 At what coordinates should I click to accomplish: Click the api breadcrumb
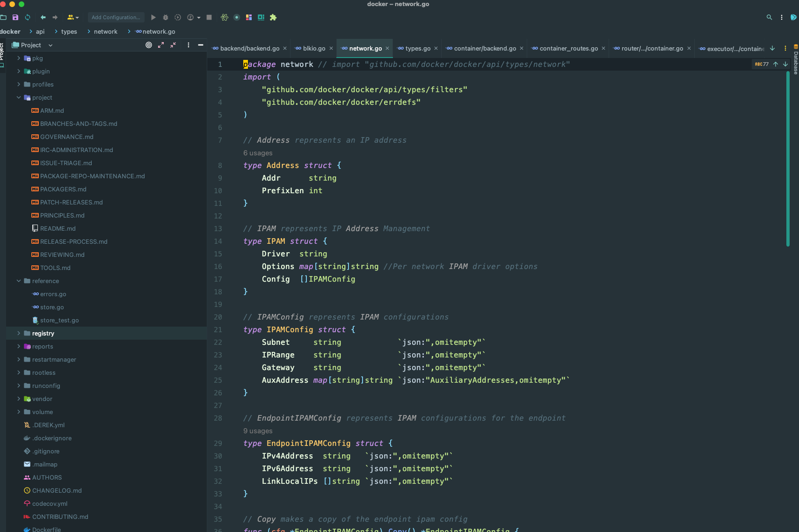pyautogui.click(x=40, y=32)
